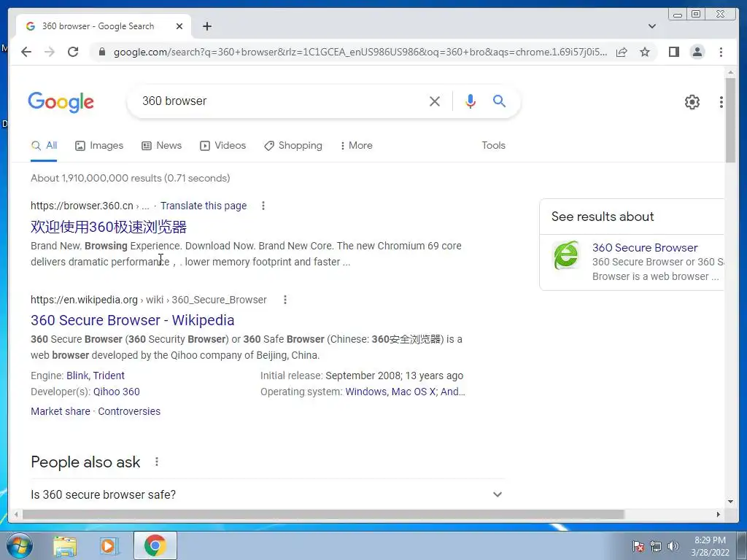Open Google quick settings gear
Viewport: 747px width, 560px height.
click(x=692, y=102)
